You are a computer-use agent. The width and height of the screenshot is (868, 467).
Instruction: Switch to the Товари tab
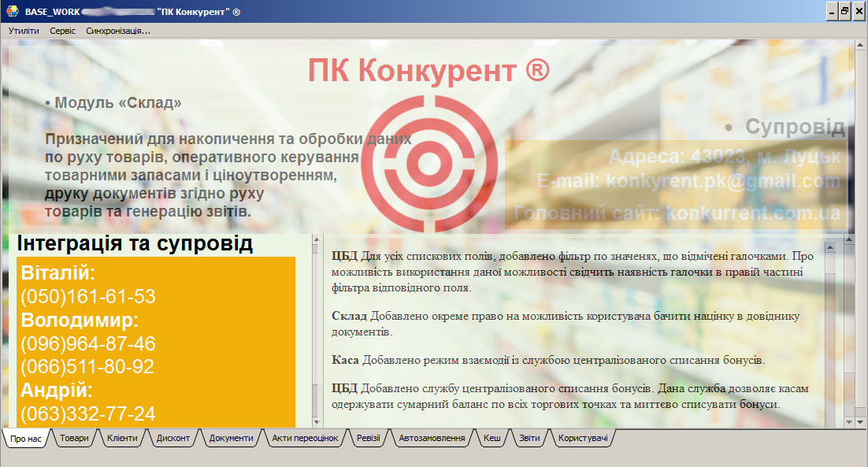point(74,438)
